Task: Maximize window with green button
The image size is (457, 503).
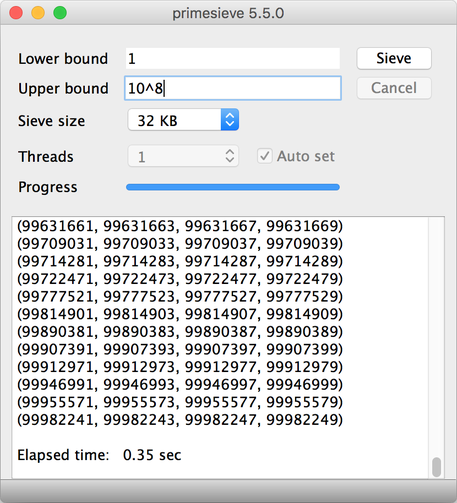Action: point(60,13)
